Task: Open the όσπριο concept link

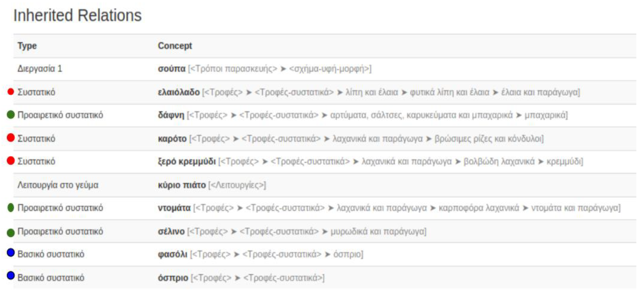Action: (173, 278)
